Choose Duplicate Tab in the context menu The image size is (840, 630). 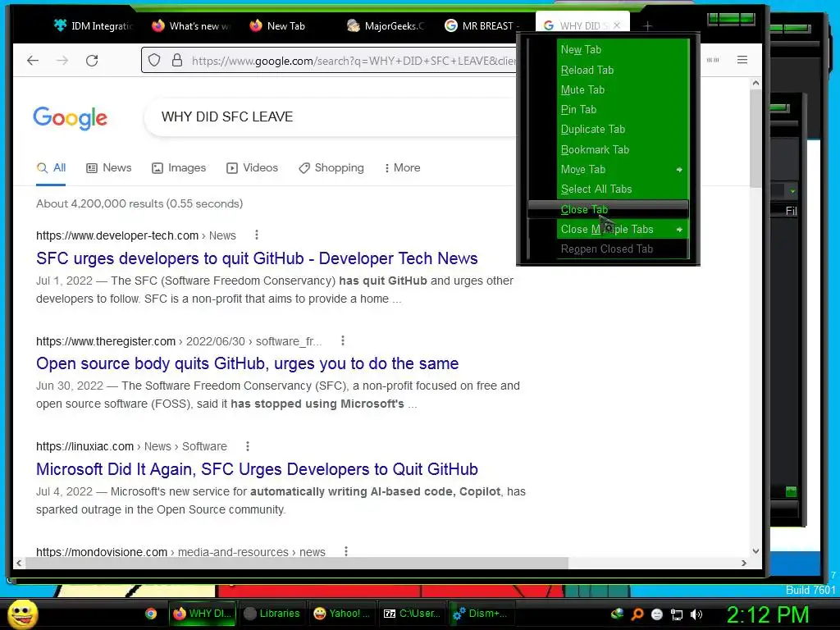[608, 130]
